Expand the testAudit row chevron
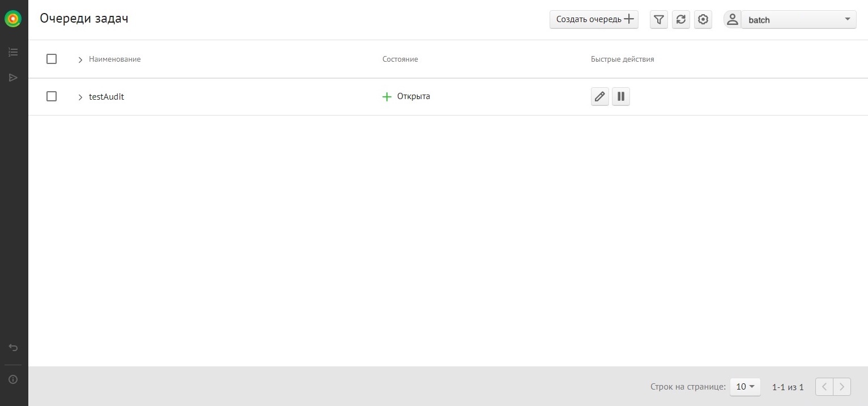868x406 pixels. click(80, 97)
